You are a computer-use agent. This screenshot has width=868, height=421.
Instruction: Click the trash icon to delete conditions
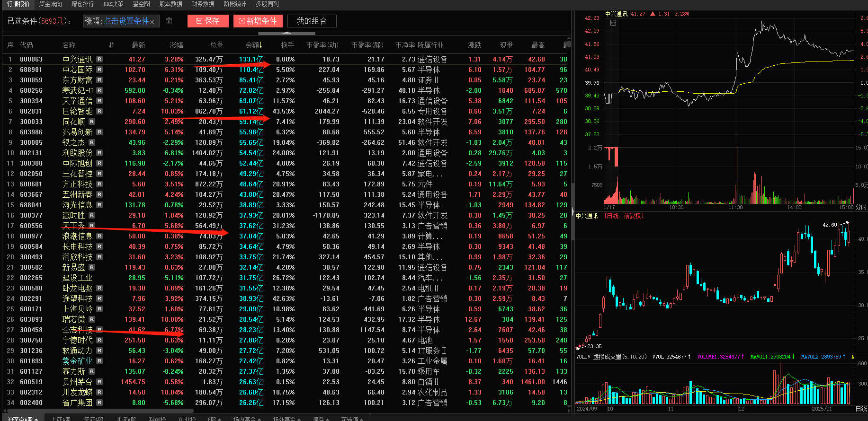pyautogui.click(x=169, y=21)
